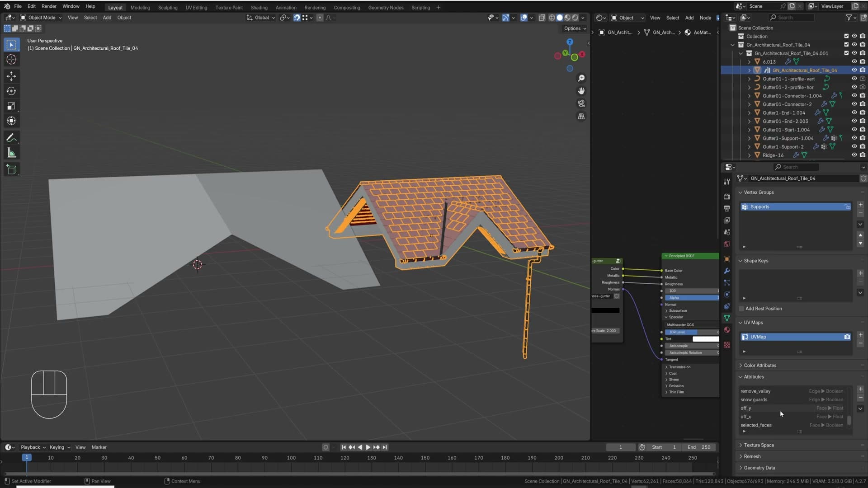Jump to the timeline end frame
The height and width of the screenshot is (488, 868).
385,447
